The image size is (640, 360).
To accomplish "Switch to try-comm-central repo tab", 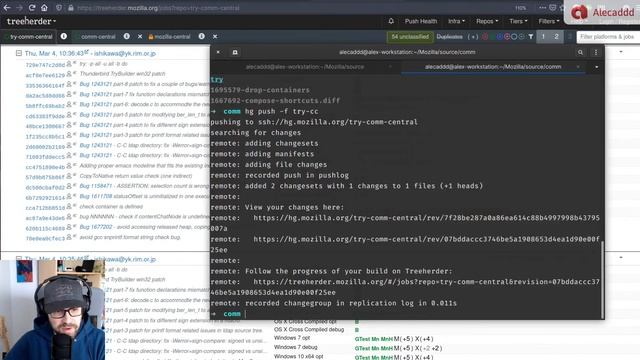I will pyautogui.click(x=31, y=37).
